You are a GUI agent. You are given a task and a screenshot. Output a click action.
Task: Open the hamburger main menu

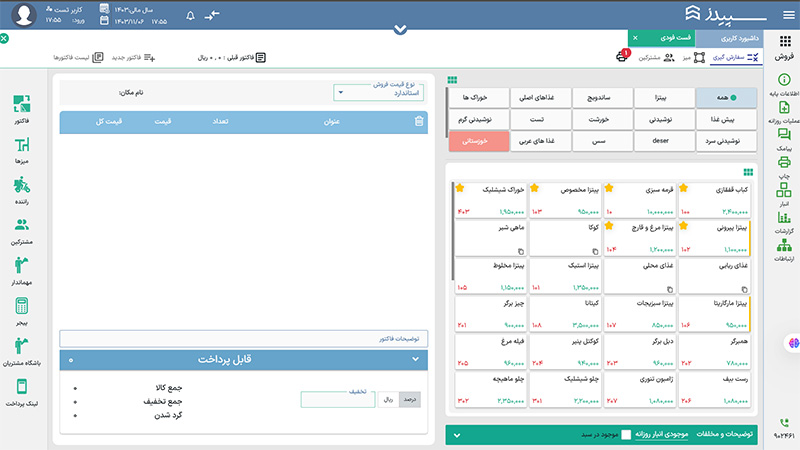point(789,15)
